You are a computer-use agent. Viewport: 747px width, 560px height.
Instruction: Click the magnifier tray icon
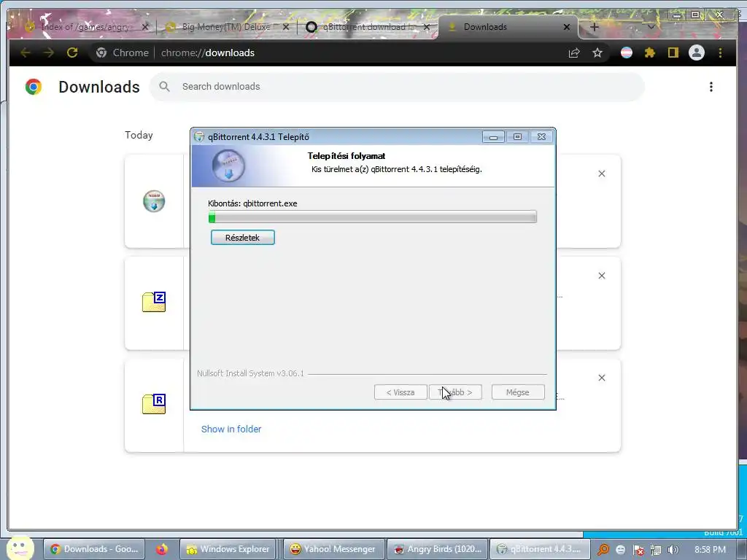tap(603, 550)
